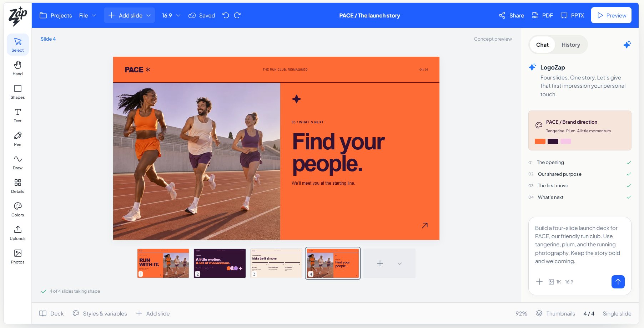Export the deck as PDF

(x=542, y=15)
